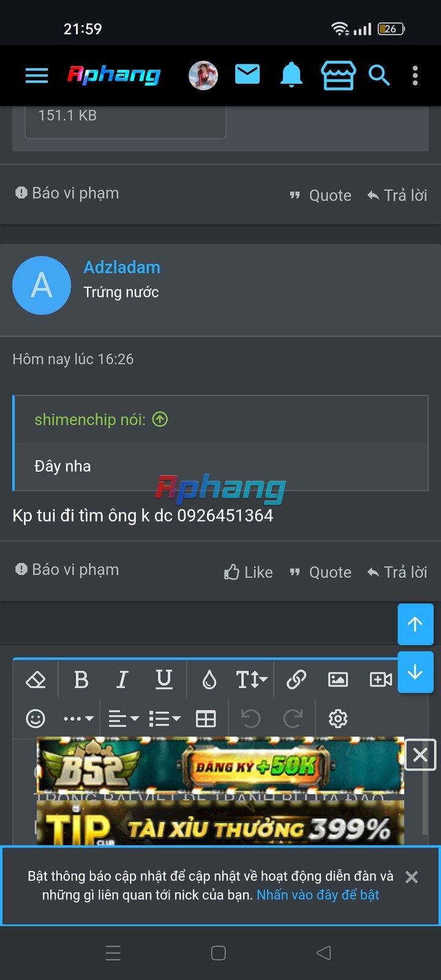
Task: Open the envelope messages inbox
Action: pyautogui.click(x=247, y=75)
